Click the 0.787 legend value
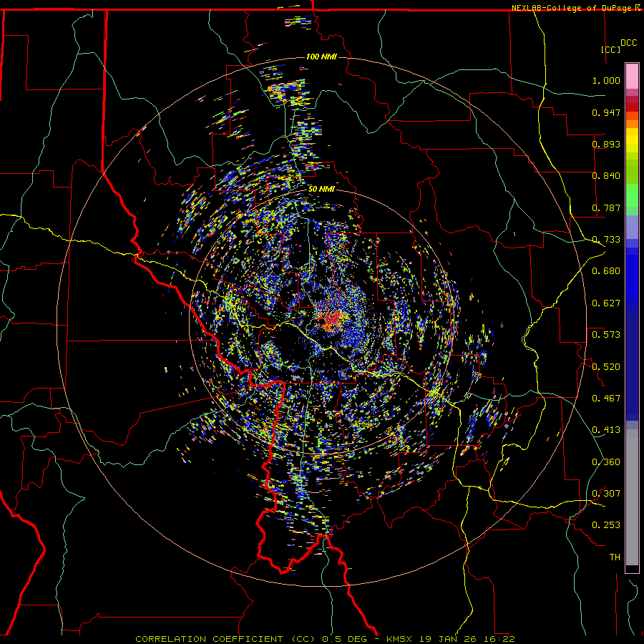This screenshot has width=644, height=644. click(x=606, y=208)
